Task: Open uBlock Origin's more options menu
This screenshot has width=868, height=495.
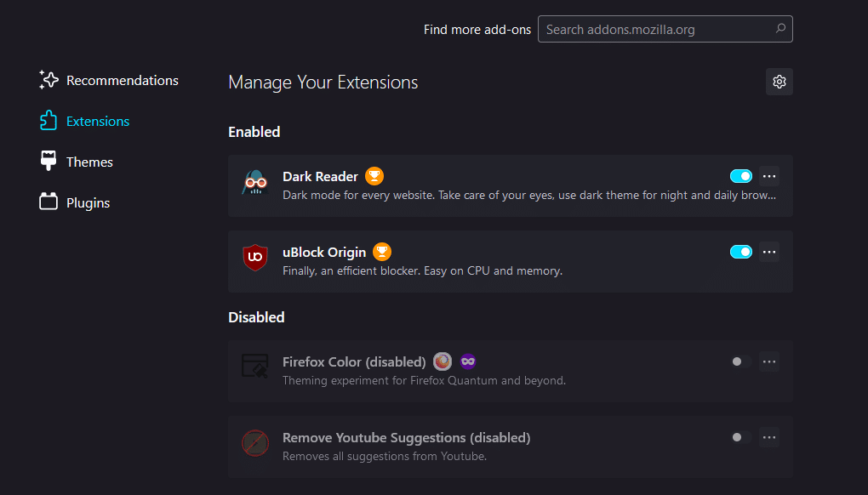Action: (769, 252)
